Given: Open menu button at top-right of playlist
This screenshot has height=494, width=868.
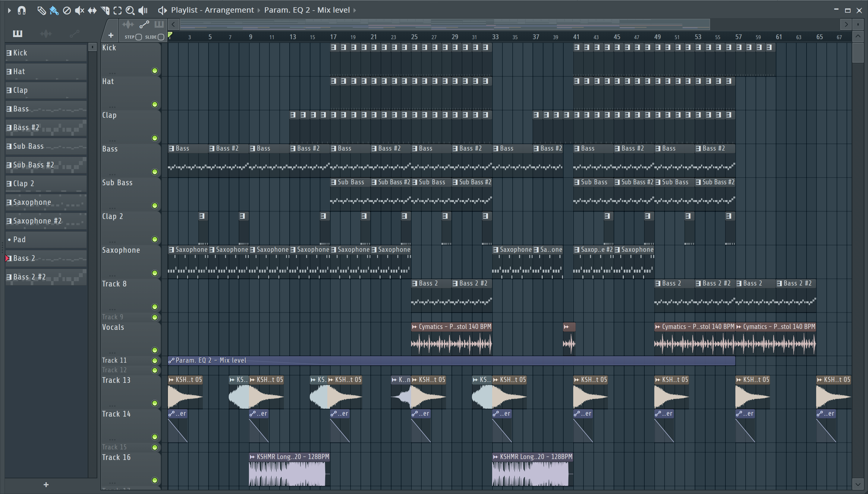Looking at the screenshot, I should [x=858, y=24].
